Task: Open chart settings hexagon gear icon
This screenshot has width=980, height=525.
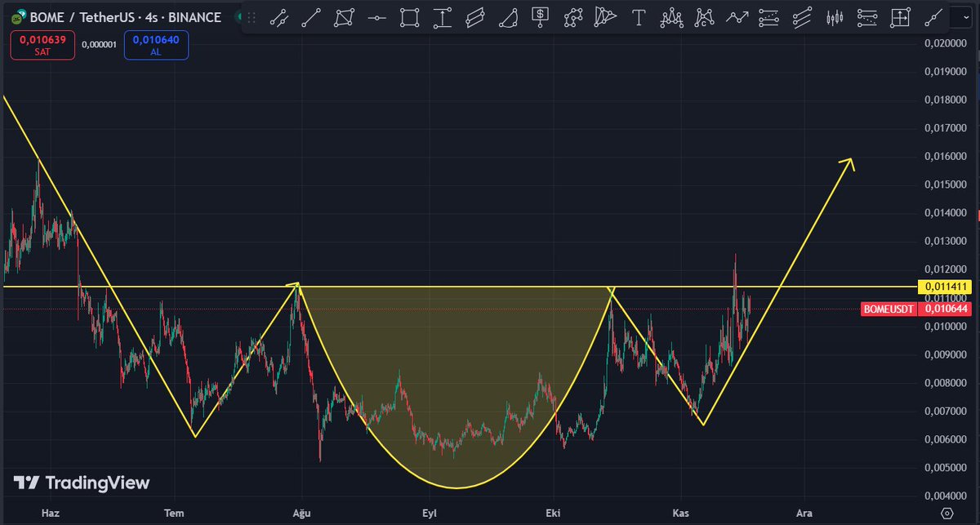Action: coord(947,514)
